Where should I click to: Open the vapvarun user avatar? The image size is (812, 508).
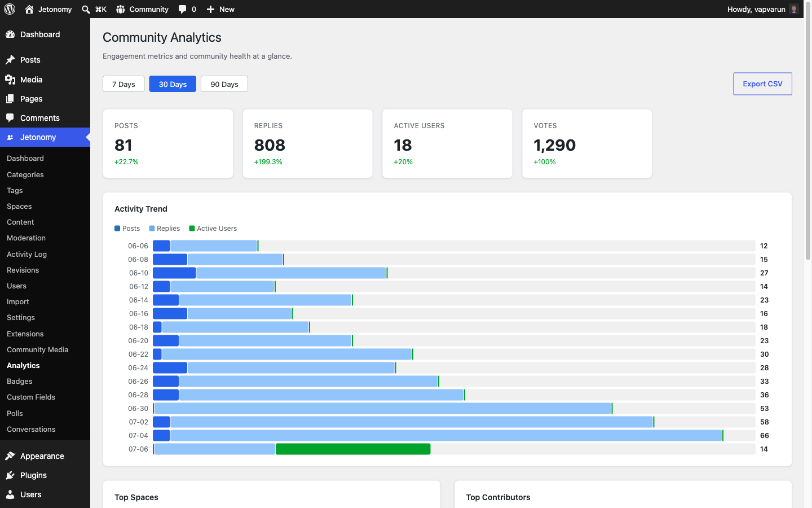click(794, 9)
